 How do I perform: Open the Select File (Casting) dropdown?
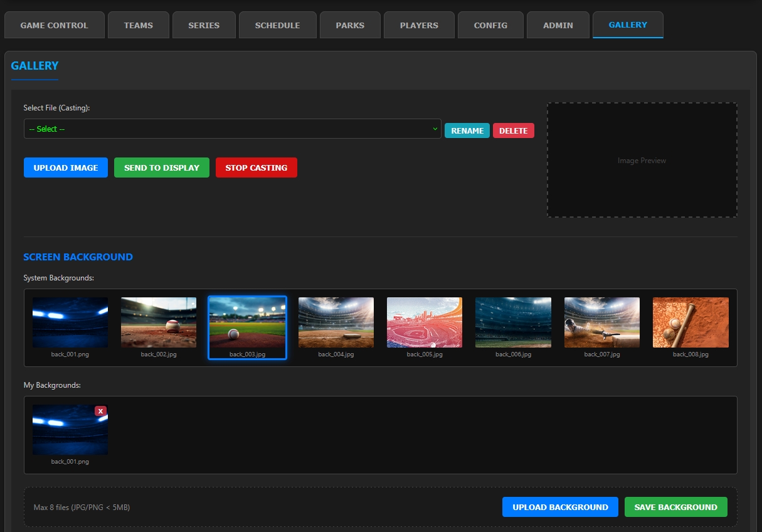(232, 129)
